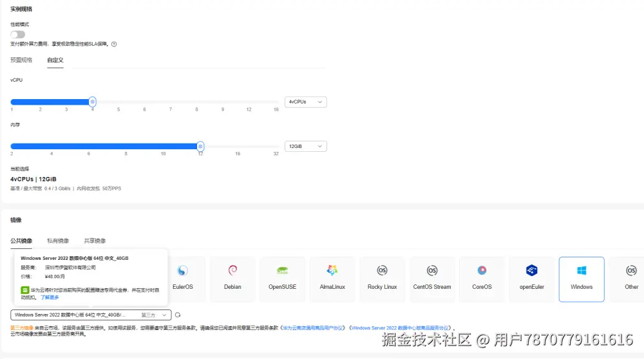Screen dimensions: 644x359
Task: Open the 4vCPUs dropdown
Action: pyautogui.click(x=305, y=102)
